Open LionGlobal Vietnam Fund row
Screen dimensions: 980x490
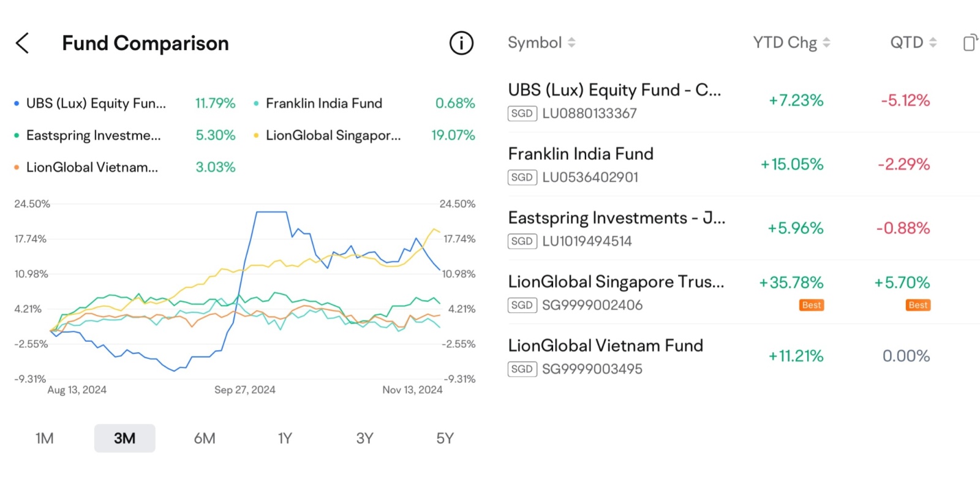pos(744,356)
